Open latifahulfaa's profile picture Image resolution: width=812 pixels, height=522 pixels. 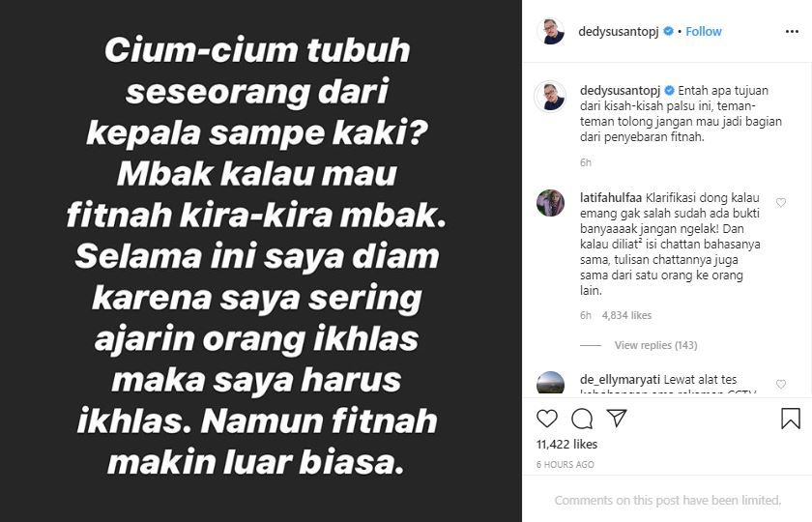point(550,203)
